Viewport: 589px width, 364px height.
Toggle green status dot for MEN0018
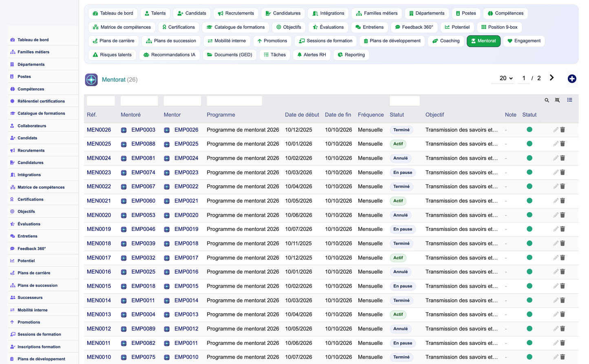[x=529, y=243]
